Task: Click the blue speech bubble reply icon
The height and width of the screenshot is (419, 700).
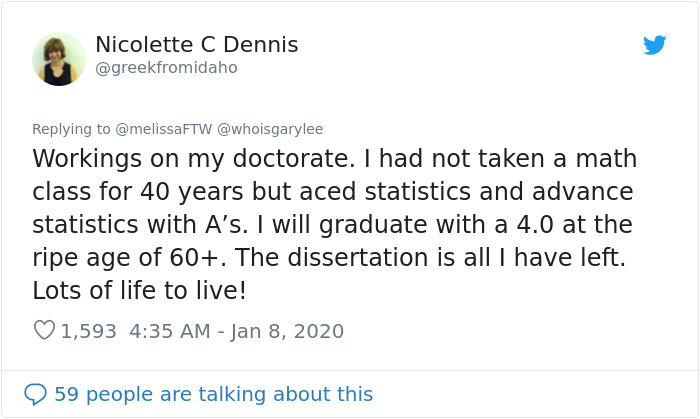Action: click(34, 394)
